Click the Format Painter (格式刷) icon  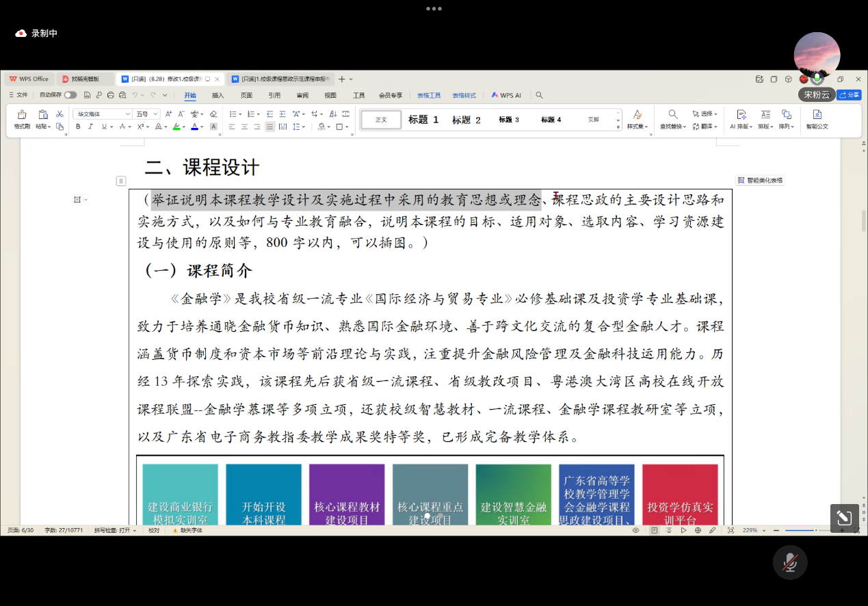(22, 118)
